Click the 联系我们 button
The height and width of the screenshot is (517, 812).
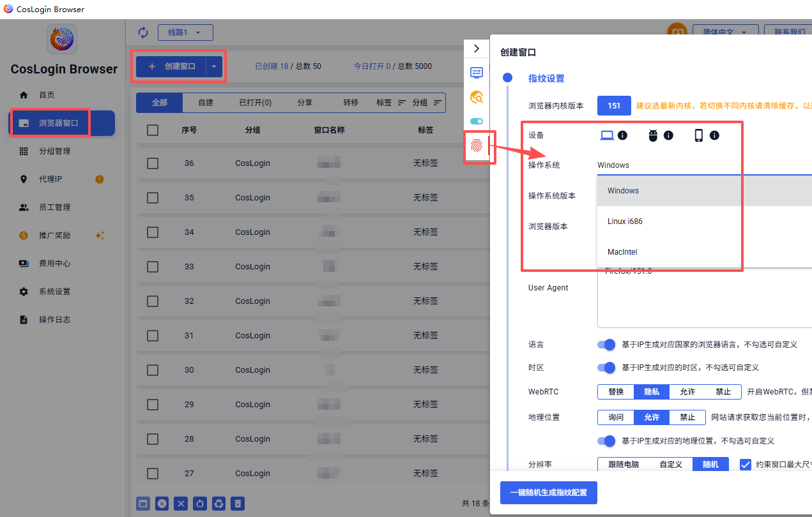coord(788,32)
